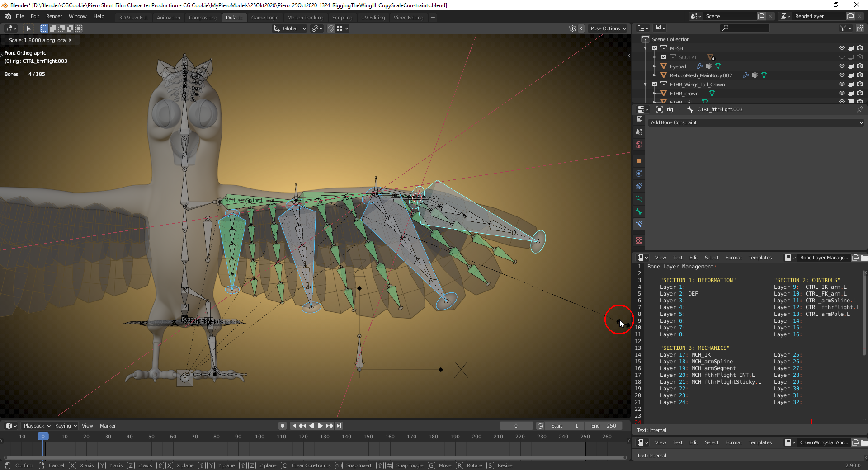Open the Texture Properties tab

point(638,240)
